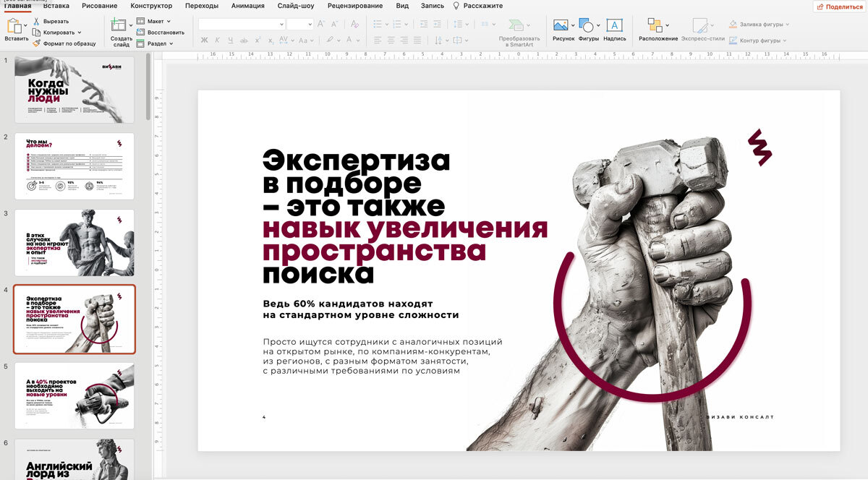Toggle italic (К) formatting

(217, 40)
